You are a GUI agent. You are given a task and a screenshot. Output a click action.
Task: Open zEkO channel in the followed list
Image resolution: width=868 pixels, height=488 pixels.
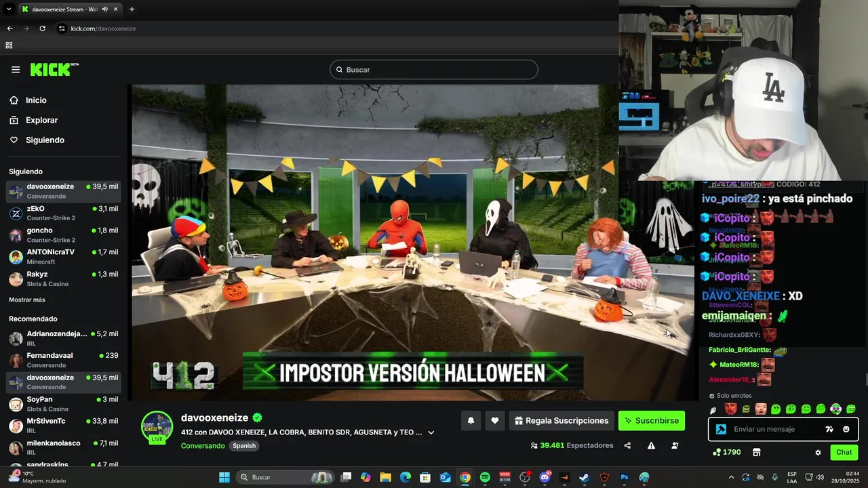pos(64,213)
